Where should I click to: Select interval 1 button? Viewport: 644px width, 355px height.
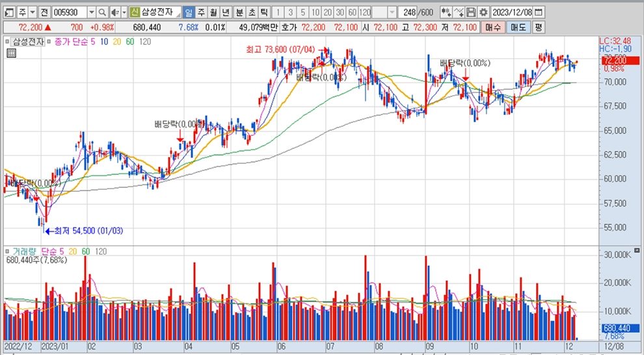[278, 12]
